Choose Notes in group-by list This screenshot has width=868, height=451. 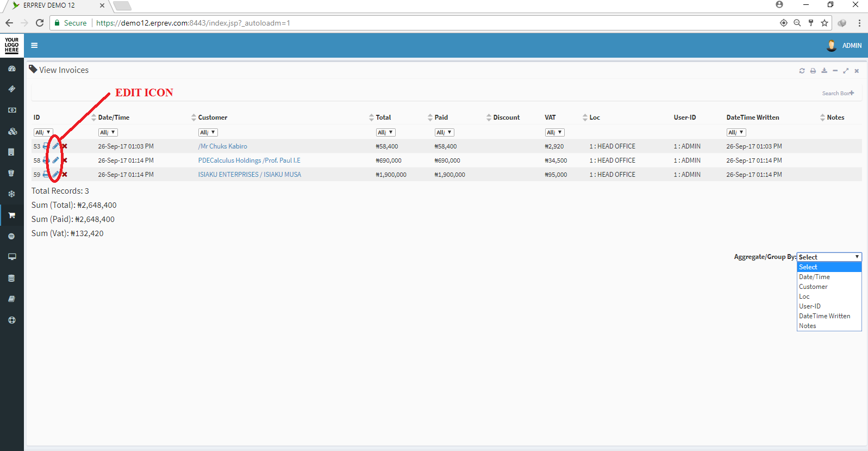click(x=829, y=326)
